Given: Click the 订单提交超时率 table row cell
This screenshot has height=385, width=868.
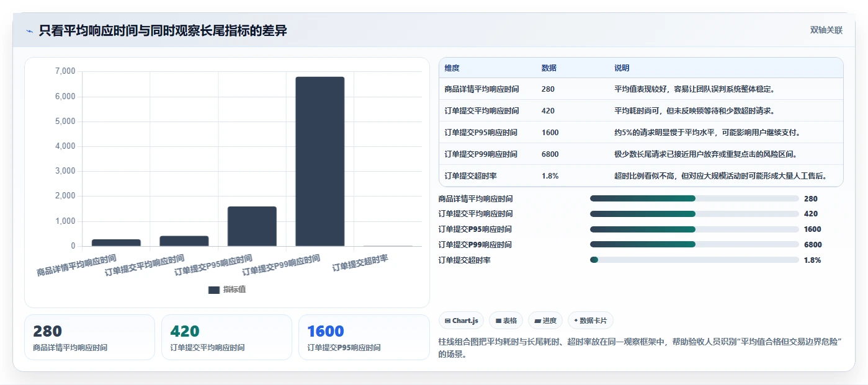Looking at the screenshot, I should point(471,176).
